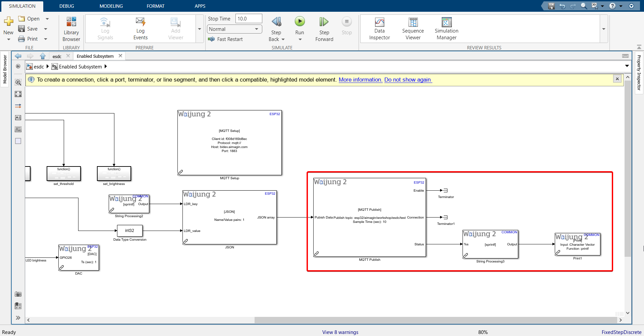Click the Search magnifier icon
Viewport: 644px width, 336px height.
(x=584, y=6)
